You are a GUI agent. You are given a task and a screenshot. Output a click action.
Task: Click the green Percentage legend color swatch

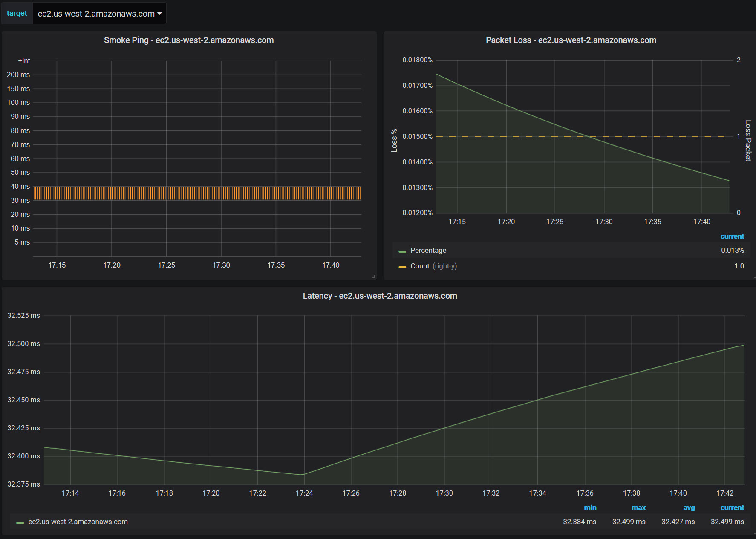click(402, 251)
